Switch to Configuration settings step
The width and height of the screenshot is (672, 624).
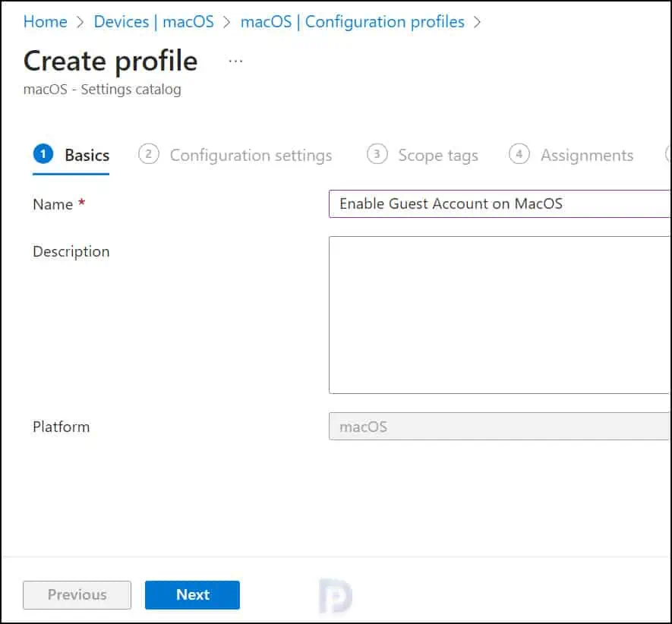235,155
